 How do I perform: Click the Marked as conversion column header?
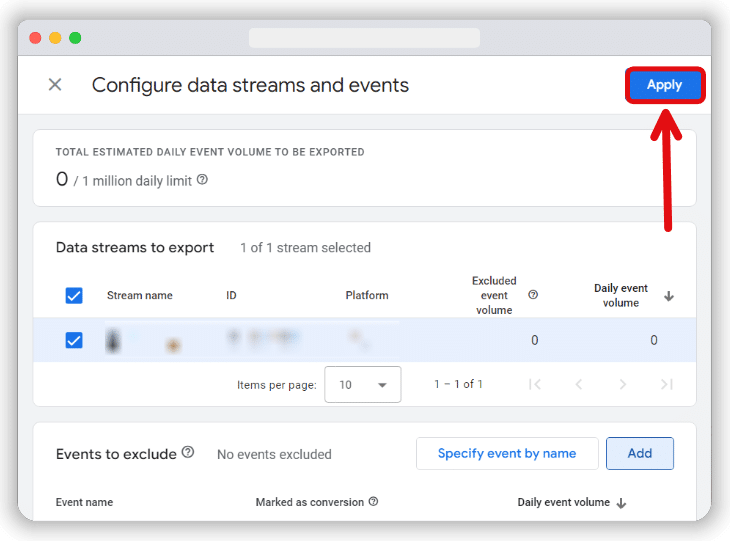pos(310,502)
